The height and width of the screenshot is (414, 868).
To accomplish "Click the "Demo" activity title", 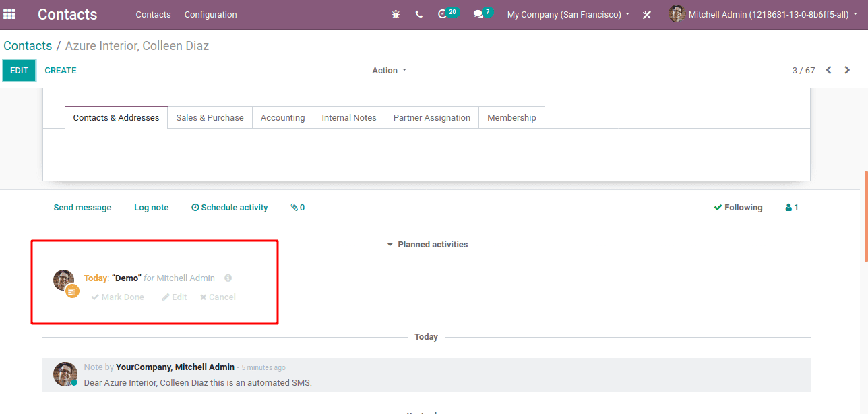I will [126, 278].
